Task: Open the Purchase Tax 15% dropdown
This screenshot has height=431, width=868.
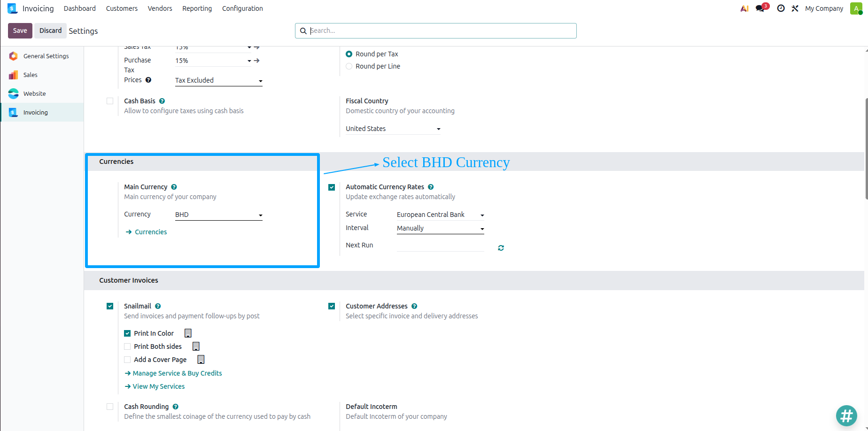Action: tap(214, 61)
